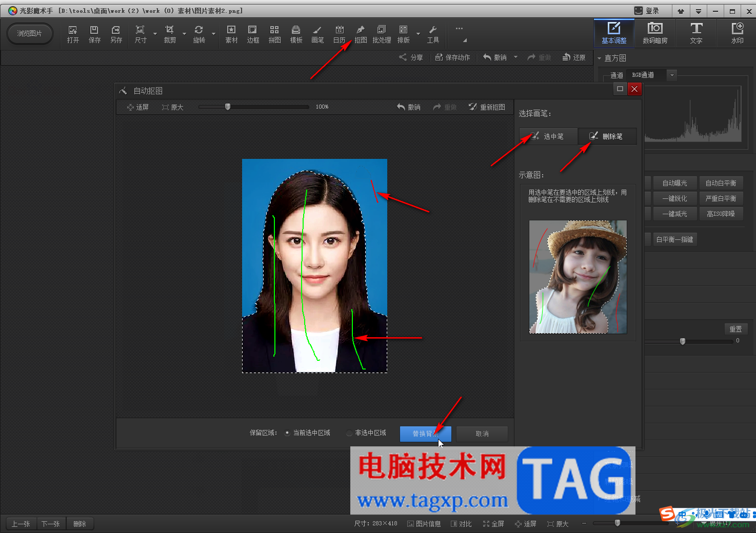Click 全屏 (fullscreen) in the status bar
Viewport: 756px width, 533px height.
tap(493, 524)
